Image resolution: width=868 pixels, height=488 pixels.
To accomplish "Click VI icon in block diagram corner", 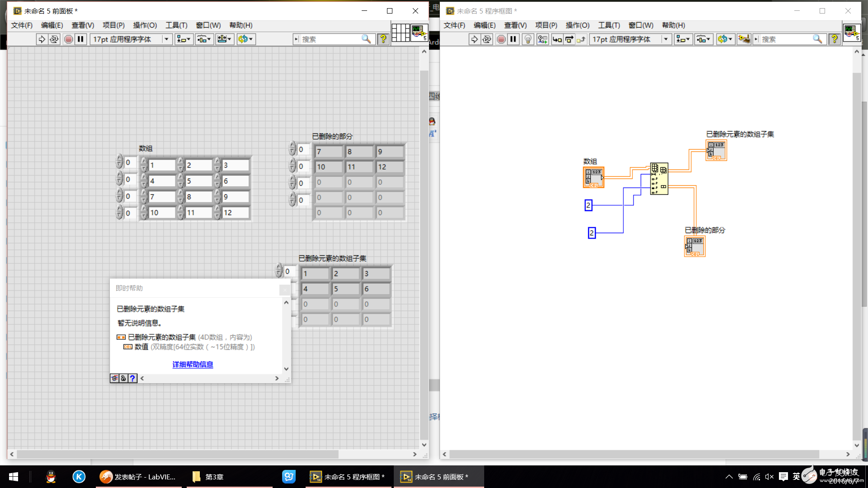I will [x=852, y=33].
